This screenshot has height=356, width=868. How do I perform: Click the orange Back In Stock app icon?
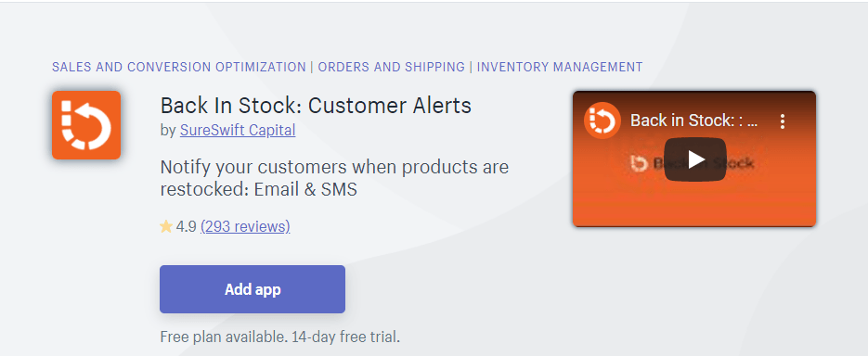86,125
